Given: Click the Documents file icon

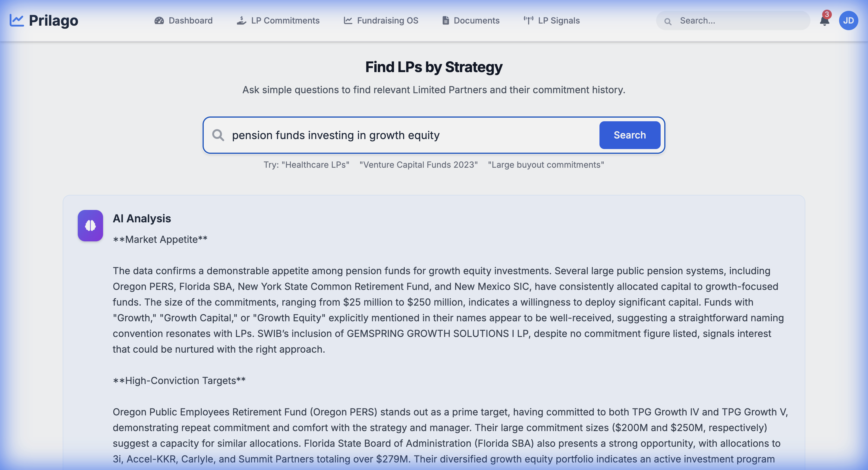Looking at the screenshot, I should (x=445, y=21).
